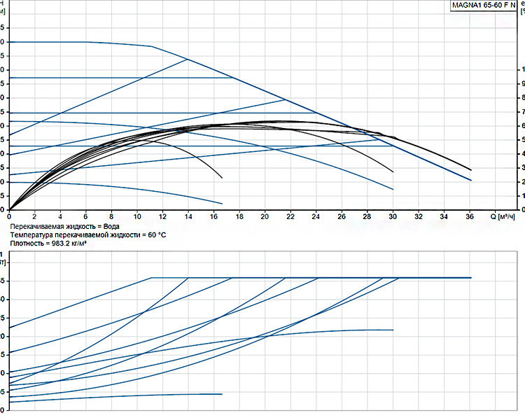Viewport: 525px width, 420px height.
Task: Click the 16 flow axis tick label
Action: (213, 217)
